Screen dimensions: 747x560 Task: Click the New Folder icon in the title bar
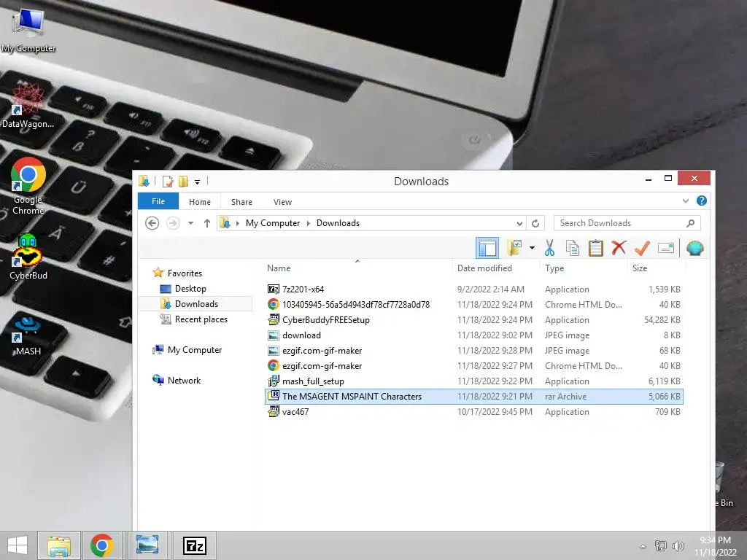[x=183, y=182]
